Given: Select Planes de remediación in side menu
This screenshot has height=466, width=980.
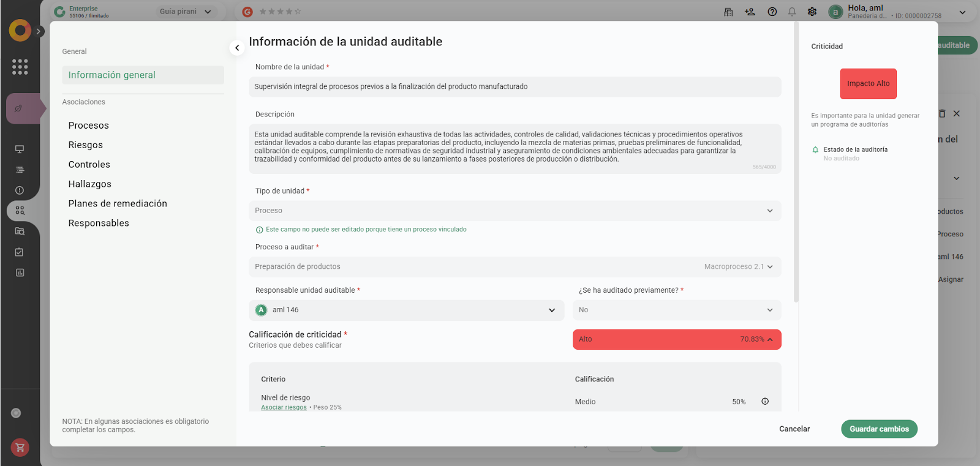Looking at the screenshot, I should pyautogui.click(x=118, y=204).
